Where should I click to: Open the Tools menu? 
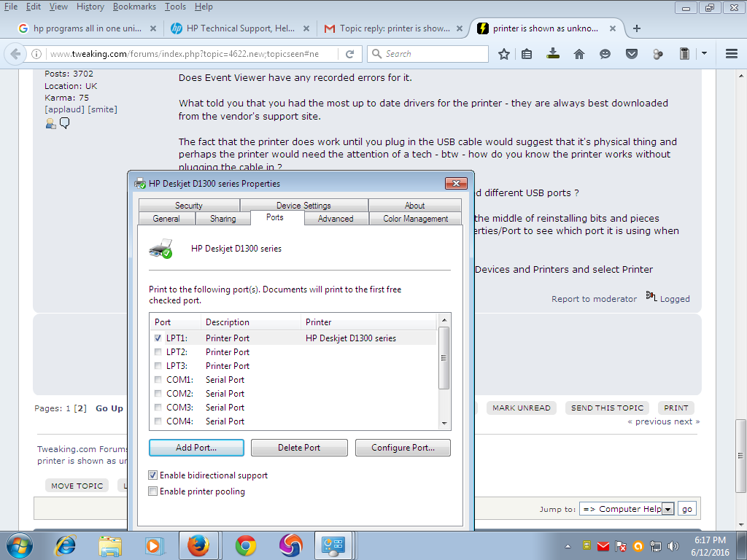coord(175,7)
